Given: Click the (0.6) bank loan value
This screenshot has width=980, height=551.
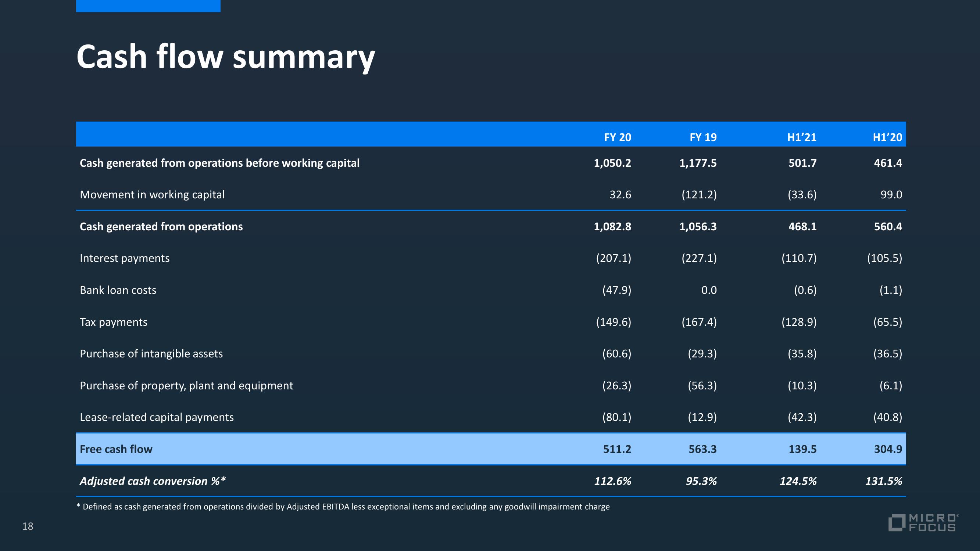Looking at the screenshot, I should pos(805,290).
